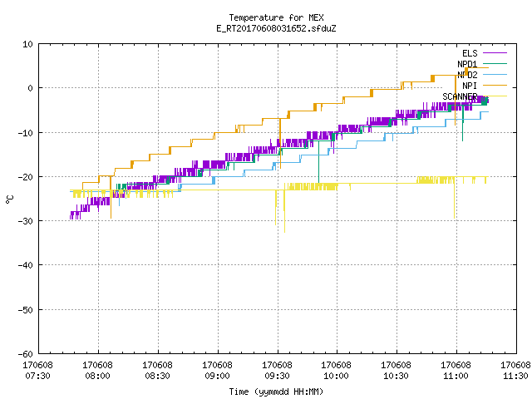This screenshot has width=532, height=399.
Task: Click the y-axis label 10
Action: tap(27, 44)
